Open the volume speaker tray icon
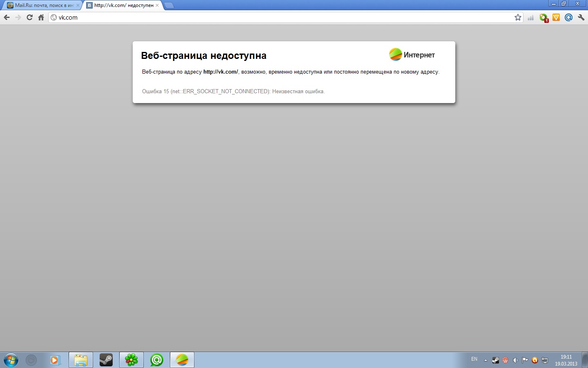Screen dimensions: 588x368 pos(515,360)
